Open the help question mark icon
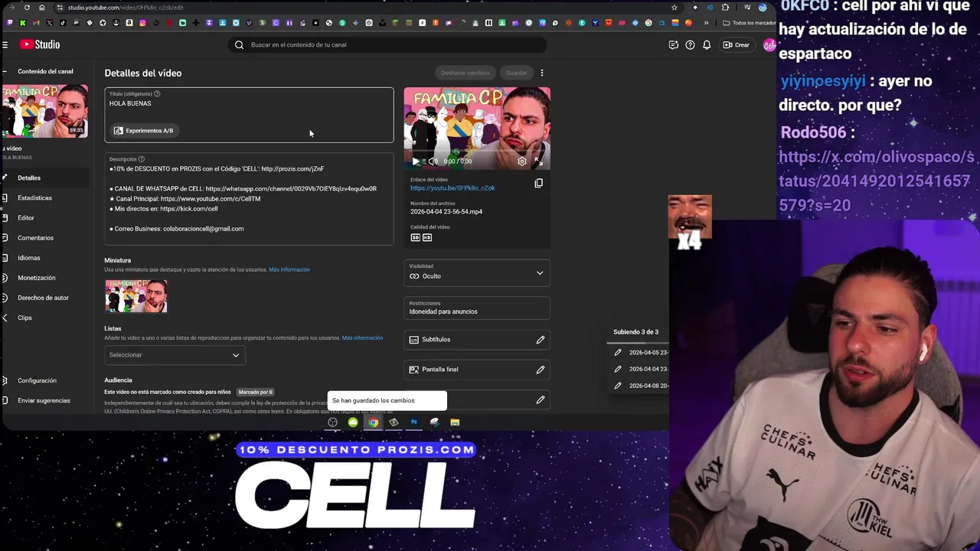The width and height of the screenshot is (980, 551). (x=690, y=45)
